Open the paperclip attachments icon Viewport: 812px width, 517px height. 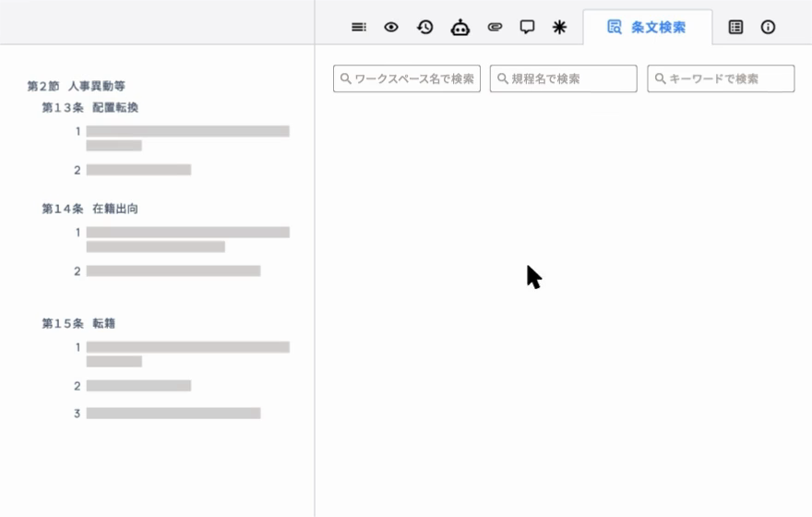point(495,28)
